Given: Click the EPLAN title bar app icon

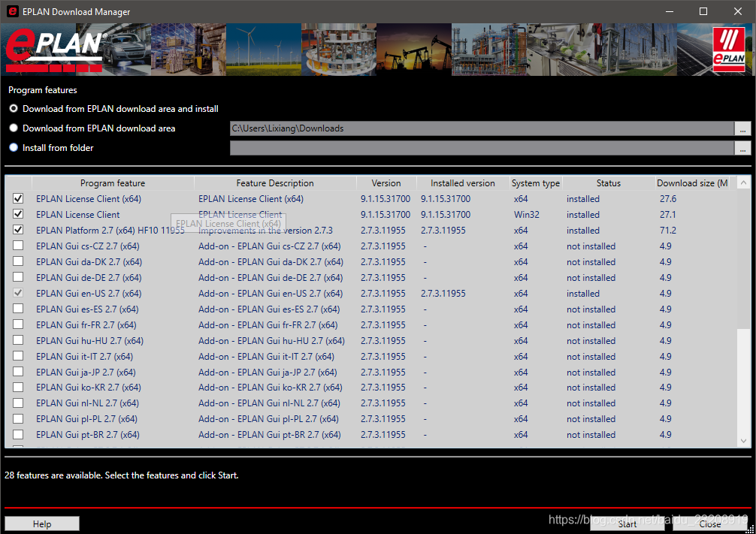Looking at the screenshot, I should coord(12,11).
